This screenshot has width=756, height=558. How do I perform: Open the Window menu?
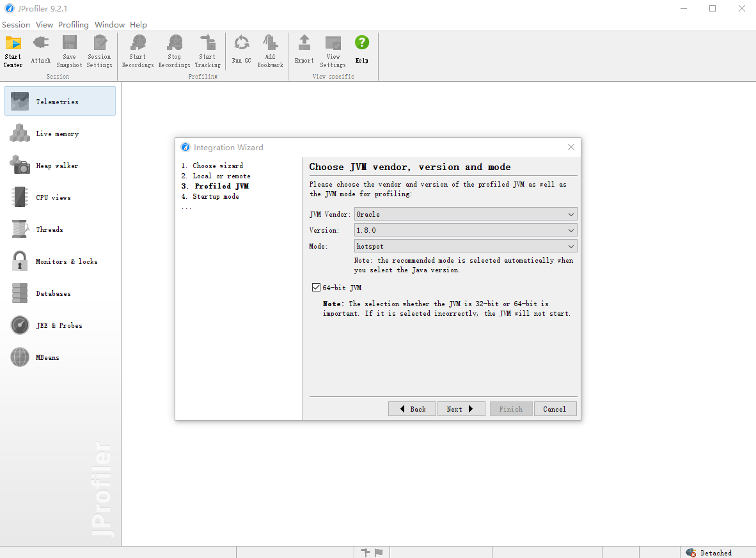pos(109,24)
